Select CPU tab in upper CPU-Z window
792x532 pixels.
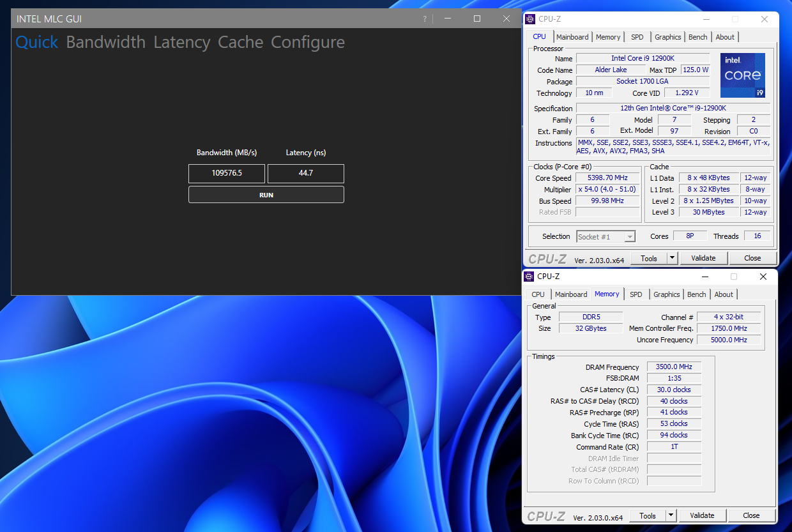[540, 36]
